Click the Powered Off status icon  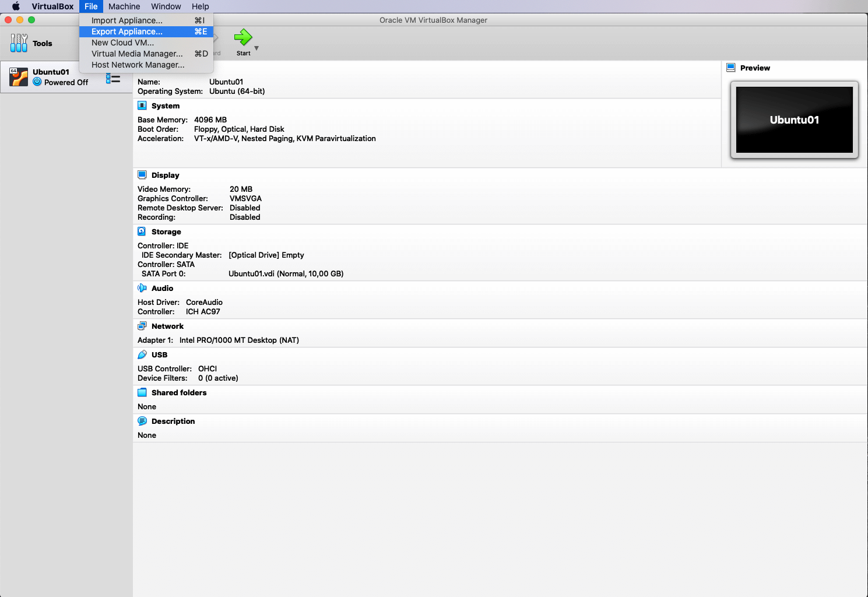coord(37,82)
